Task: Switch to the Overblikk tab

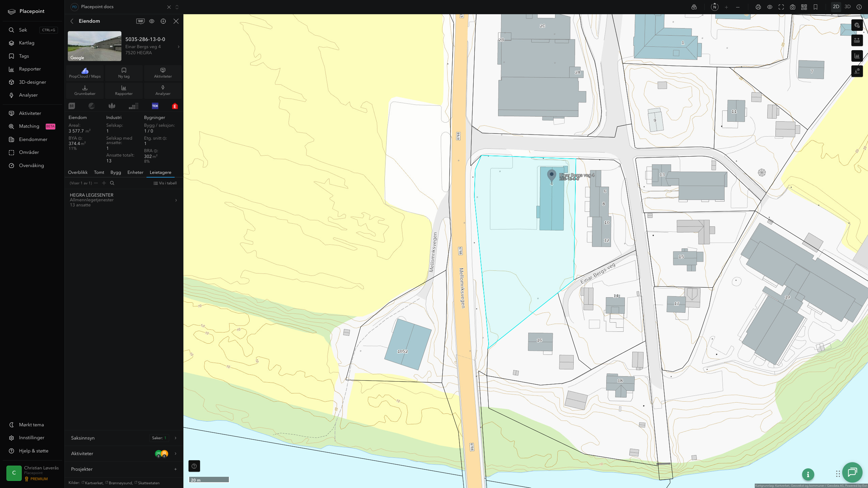Action: 78,172
